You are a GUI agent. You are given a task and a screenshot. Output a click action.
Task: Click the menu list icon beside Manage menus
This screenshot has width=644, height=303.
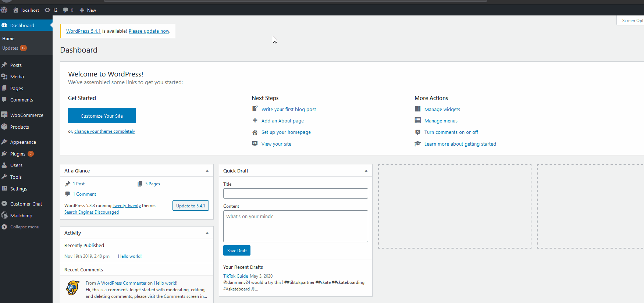(418, 120)
